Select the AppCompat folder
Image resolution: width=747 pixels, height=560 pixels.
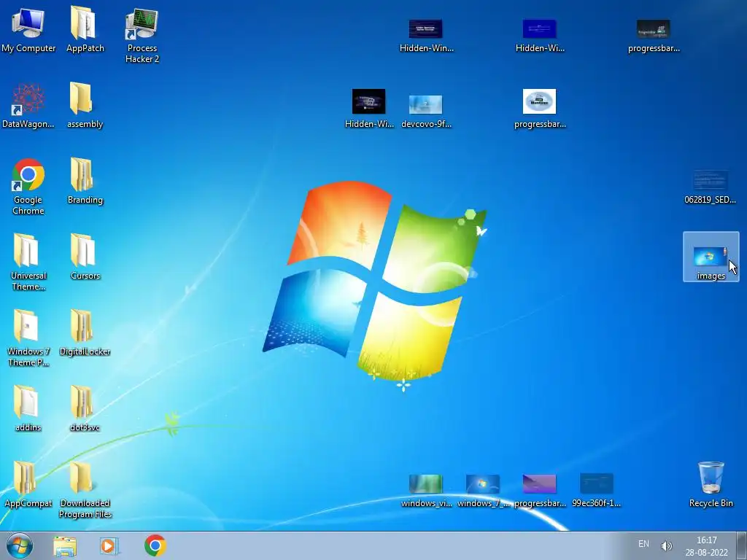pyautogui.click(x=28, y=484)
